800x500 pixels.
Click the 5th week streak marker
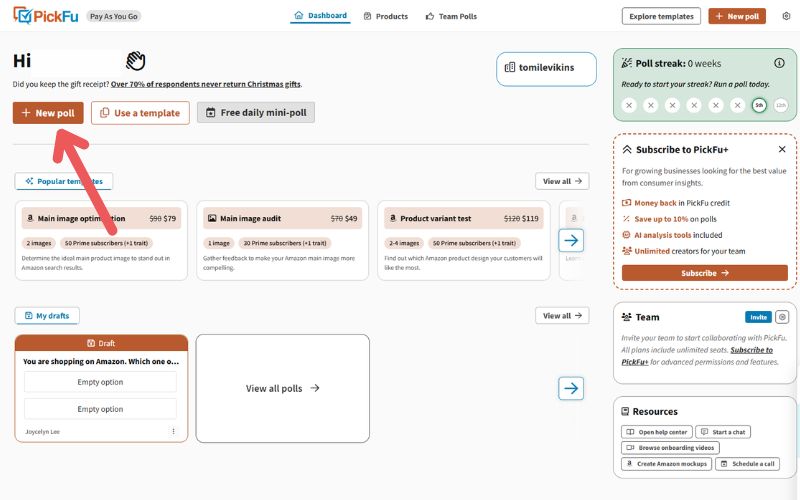pyautogui.click(x=759, y=105)
